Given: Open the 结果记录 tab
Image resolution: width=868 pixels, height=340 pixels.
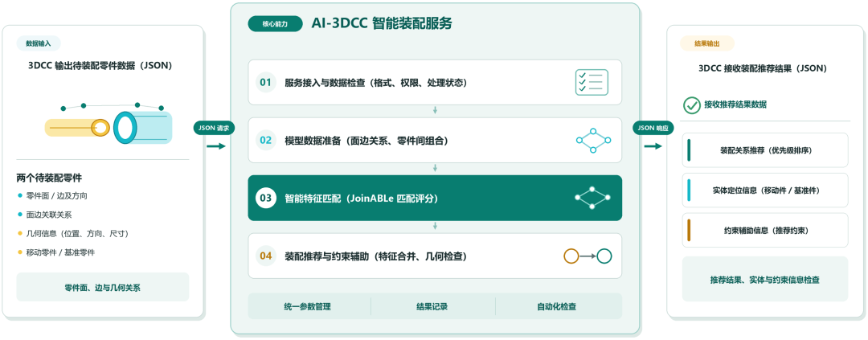Looking at the screenshot, I should [432, 306].
